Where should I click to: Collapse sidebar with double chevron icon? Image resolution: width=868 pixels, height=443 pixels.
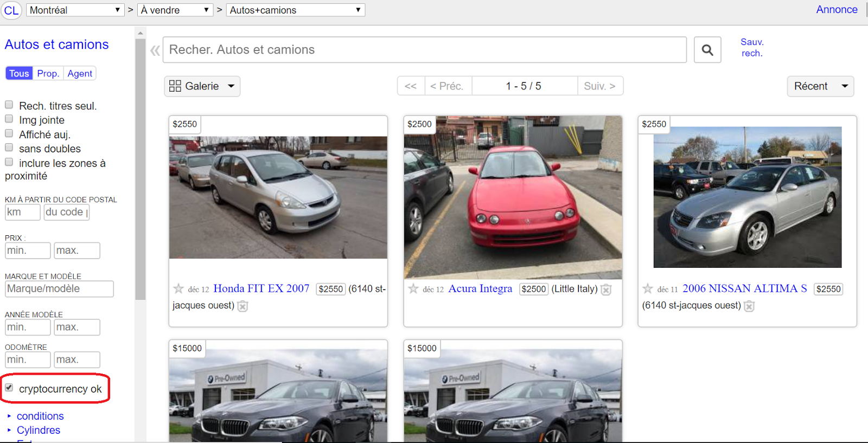pyautogui.click(x=155, y=50)
